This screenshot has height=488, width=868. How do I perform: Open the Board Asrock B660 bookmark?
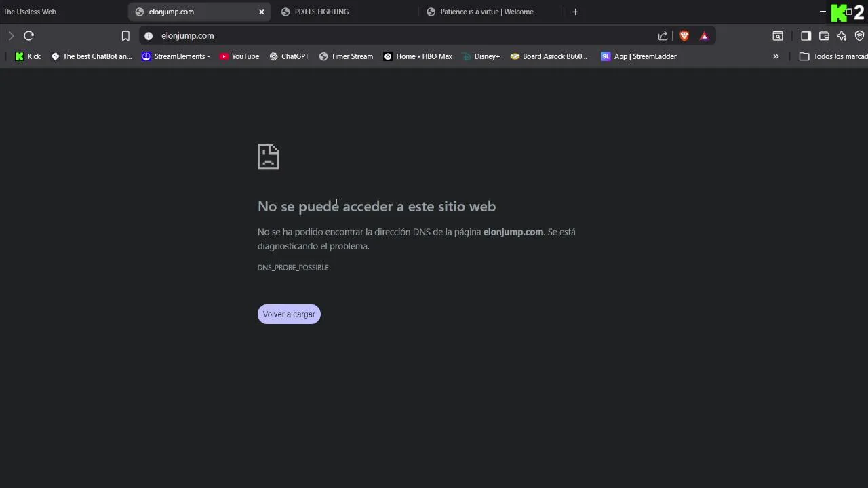[549, 56]
